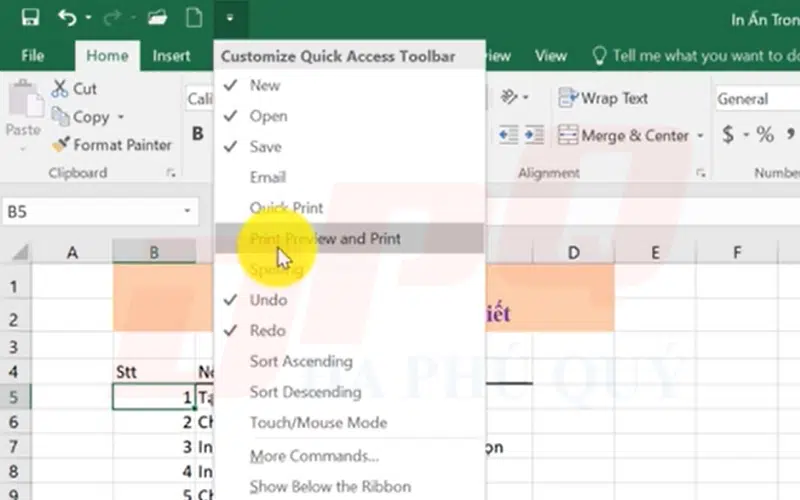Open More Commands... from the menu
This screenshot has height=500, width=800.
[x=349, y=456]
